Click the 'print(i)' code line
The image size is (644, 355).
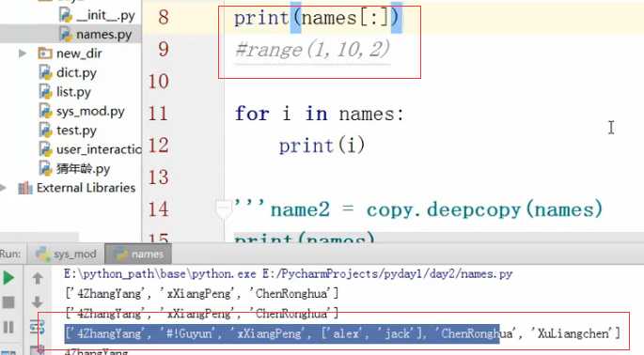click(322, 146)
